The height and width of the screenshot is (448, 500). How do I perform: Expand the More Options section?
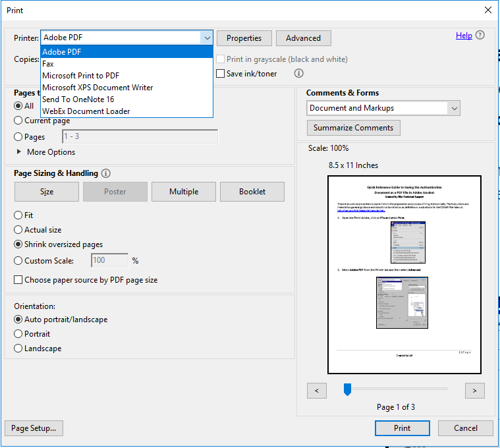19,152
